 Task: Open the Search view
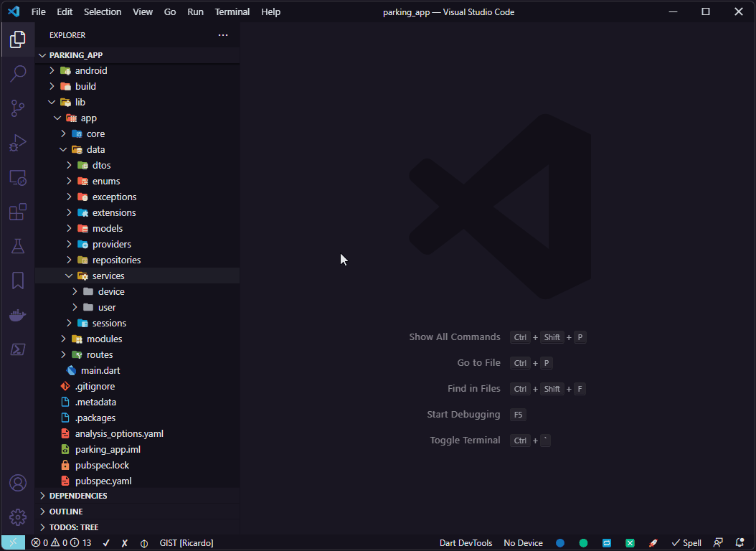pyautogui.click(x=17, y=74)
